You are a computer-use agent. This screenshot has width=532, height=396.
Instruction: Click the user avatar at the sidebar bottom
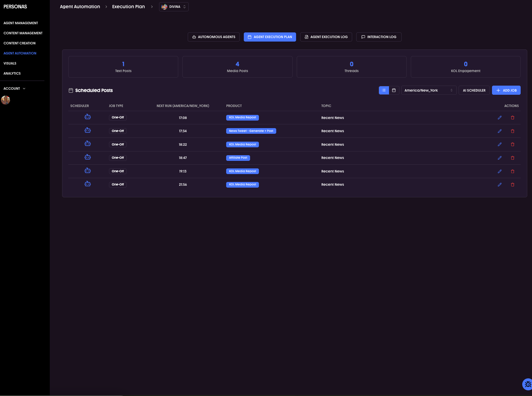[5, 100]
